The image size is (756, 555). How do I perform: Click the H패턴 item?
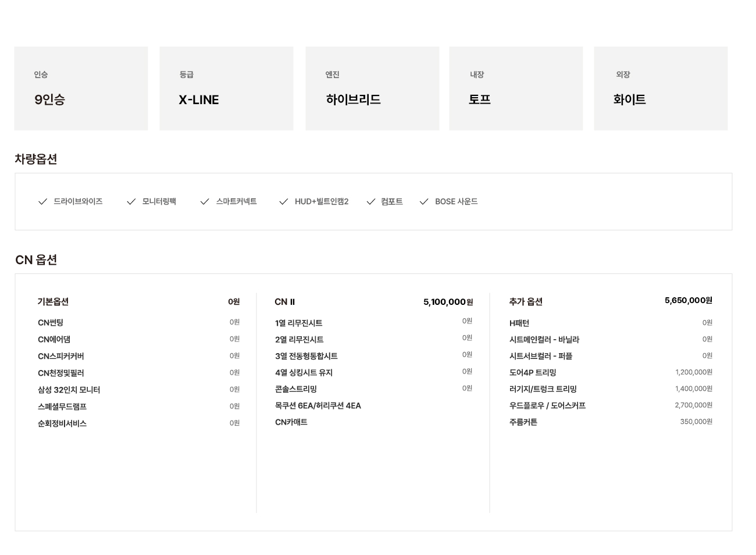[519, 323]
